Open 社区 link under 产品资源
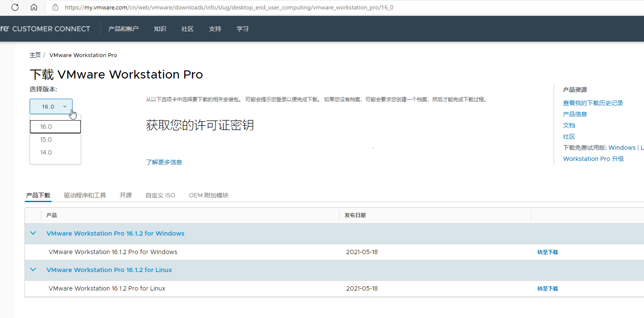The image size is (644, 318). (569, 136)
